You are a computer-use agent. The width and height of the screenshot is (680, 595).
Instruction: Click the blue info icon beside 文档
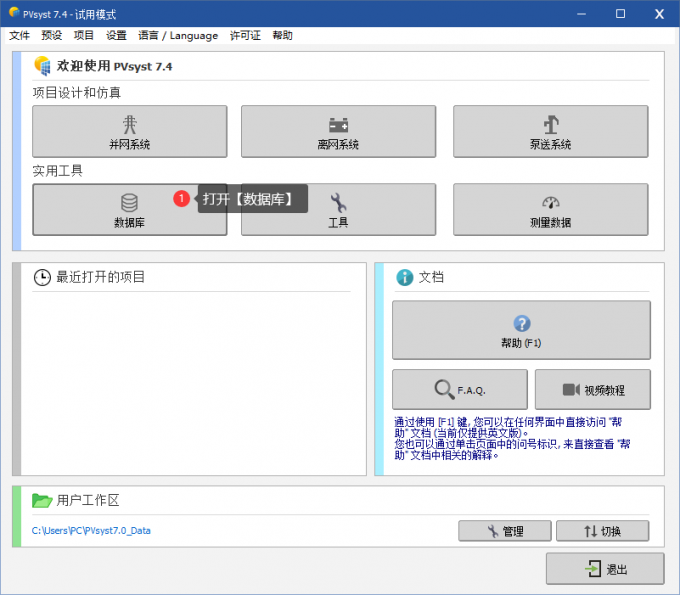[x=405, y=278]
